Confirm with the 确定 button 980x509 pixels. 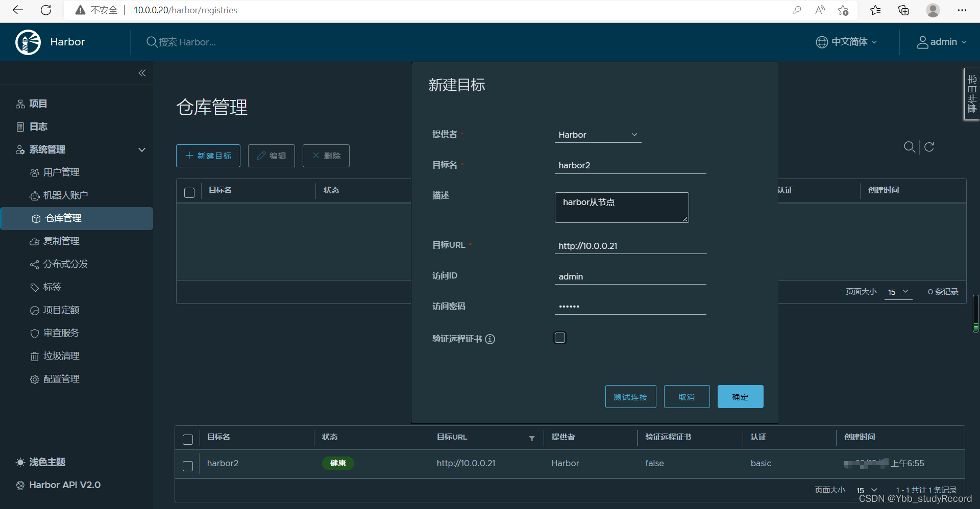coord(741,397)
